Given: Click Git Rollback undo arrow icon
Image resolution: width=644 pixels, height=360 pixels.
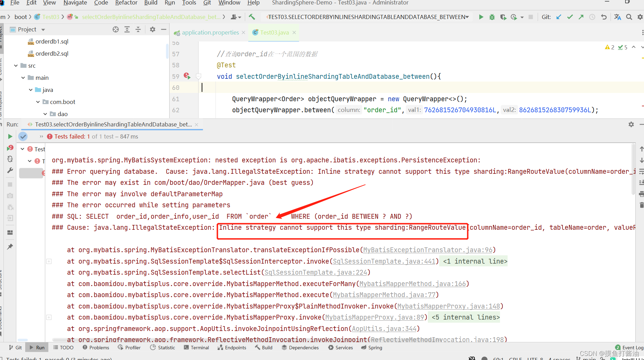Looking at the screenshot, I should pos(604,17).
